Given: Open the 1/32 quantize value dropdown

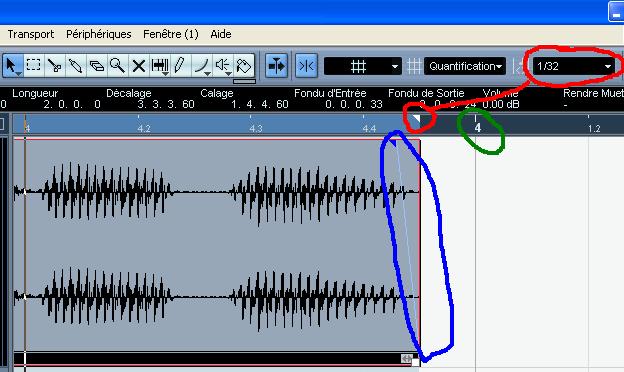Looking at the screenshot, I should pos(573,66).
